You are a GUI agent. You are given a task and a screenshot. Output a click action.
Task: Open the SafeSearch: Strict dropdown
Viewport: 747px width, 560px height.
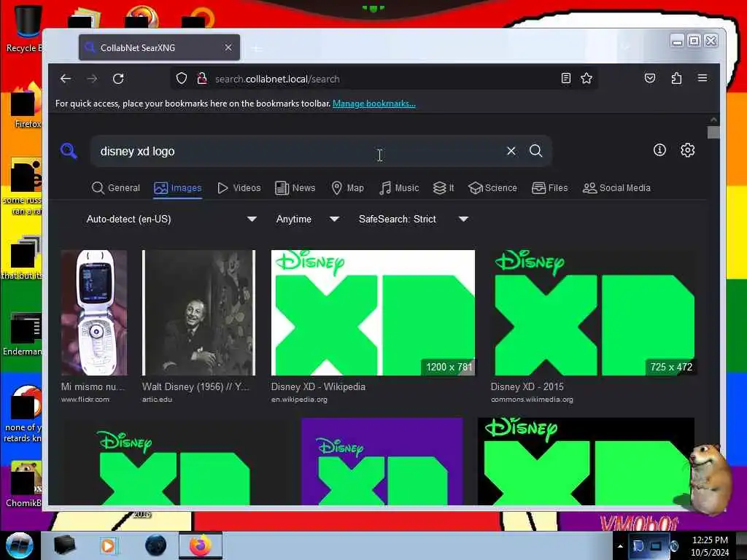point(414,219)
